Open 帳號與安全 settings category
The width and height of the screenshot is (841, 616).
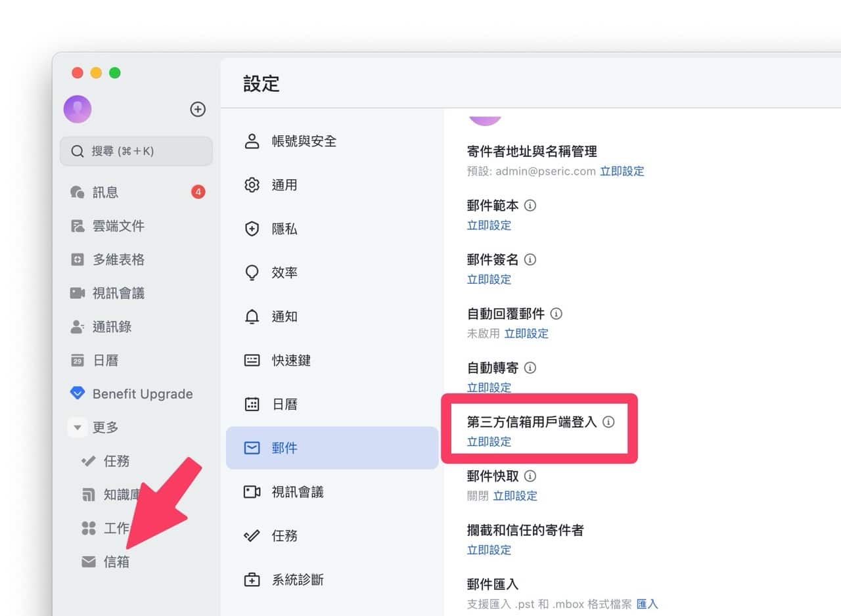pos(304,141)
